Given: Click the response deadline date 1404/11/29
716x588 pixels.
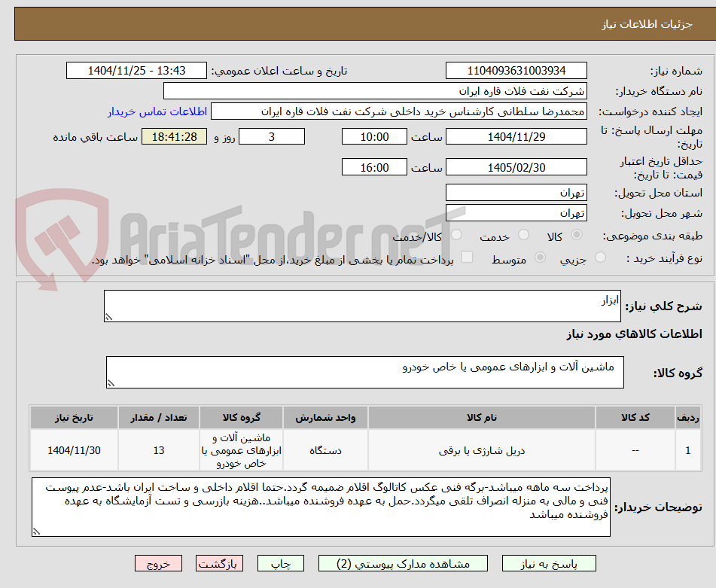Looking at the screenshot, I should click(x=516, y=136).
